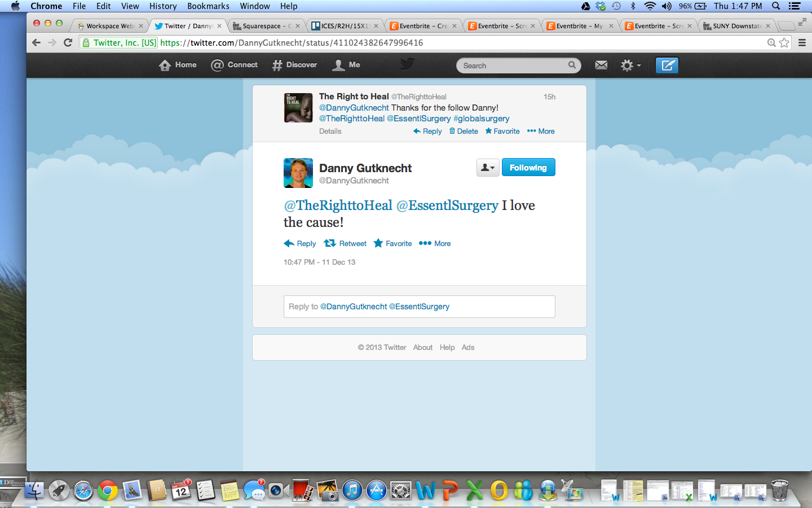Click the reply text field
812x508 pixels.
420,306
